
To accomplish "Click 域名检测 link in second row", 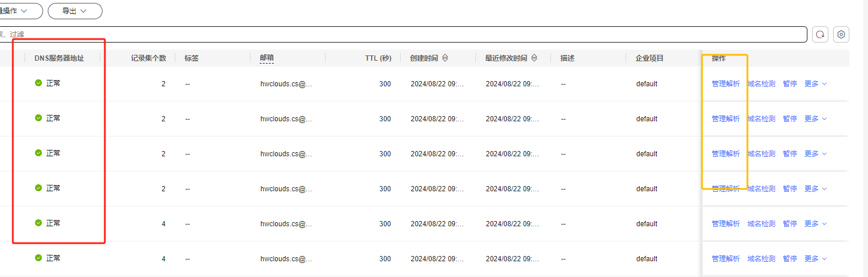I will (761, 118).
